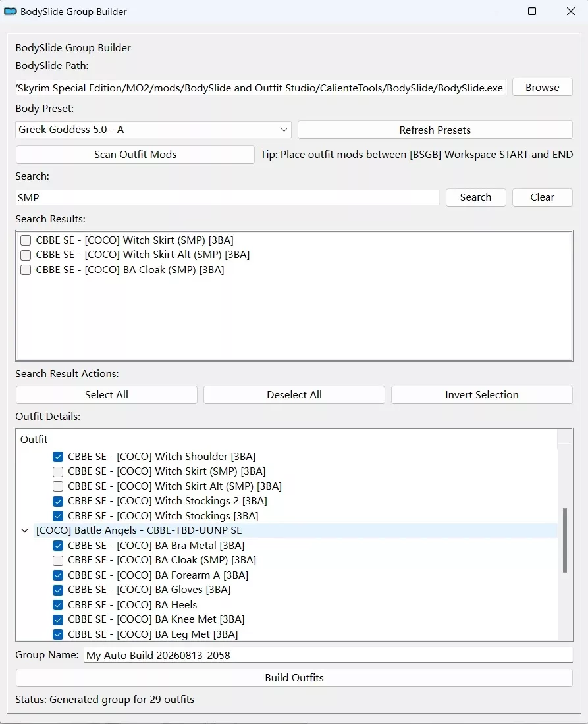This screenshot has width=588, height=724.
Task: Click Select All button
Action: (x=107, y=395)
